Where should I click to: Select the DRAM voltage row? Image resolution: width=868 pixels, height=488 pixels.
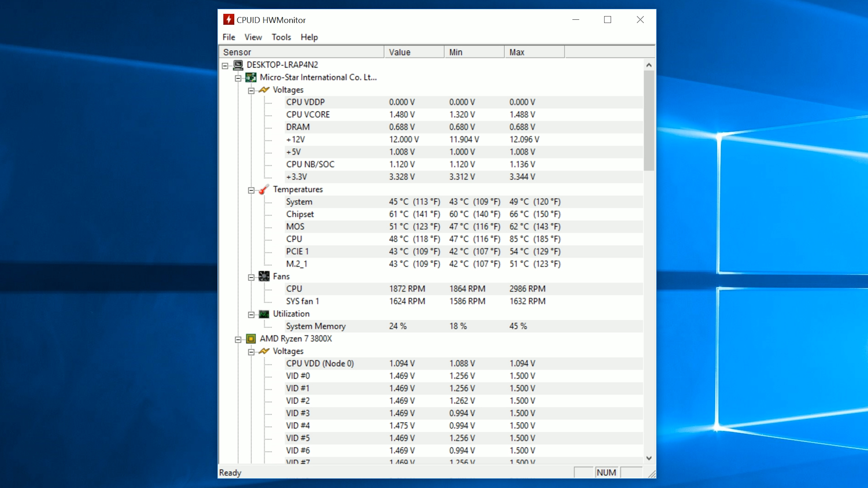click(x=464, y=127)
